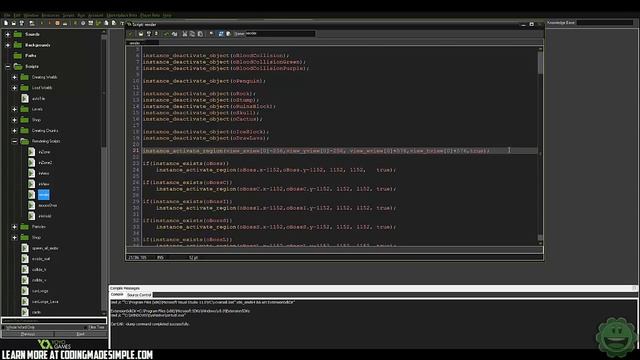
Task: Click the Save file icon in script toolbar
Action: (x=149, y=34)
